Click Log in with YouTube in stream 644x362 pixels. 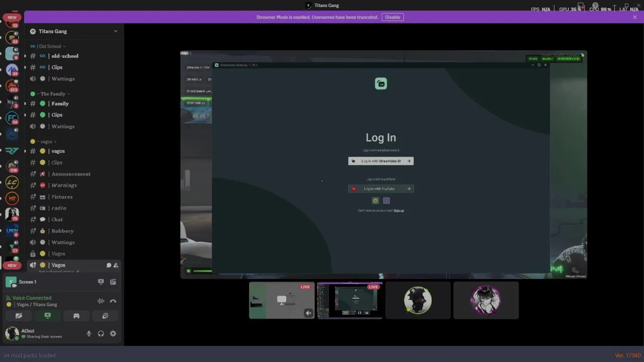point(381,189)
